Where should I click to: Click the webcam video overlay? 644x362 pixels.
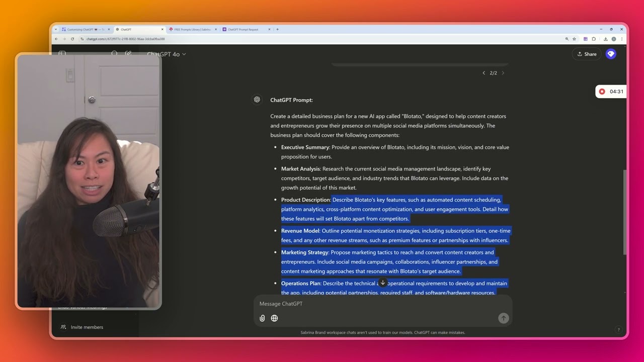tap(89, 181)
